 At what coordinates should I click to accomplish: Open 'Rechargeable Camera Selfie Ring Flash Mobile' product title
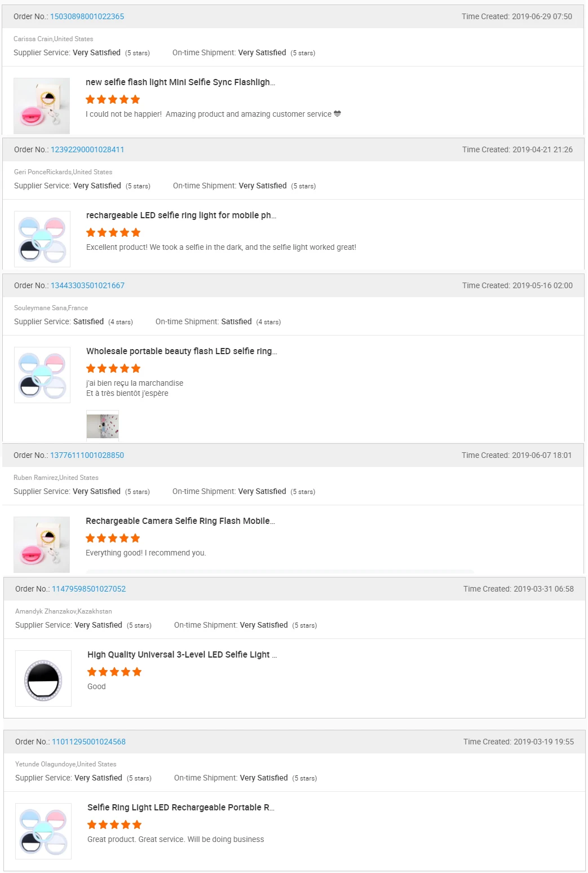[x=180, y=521]
